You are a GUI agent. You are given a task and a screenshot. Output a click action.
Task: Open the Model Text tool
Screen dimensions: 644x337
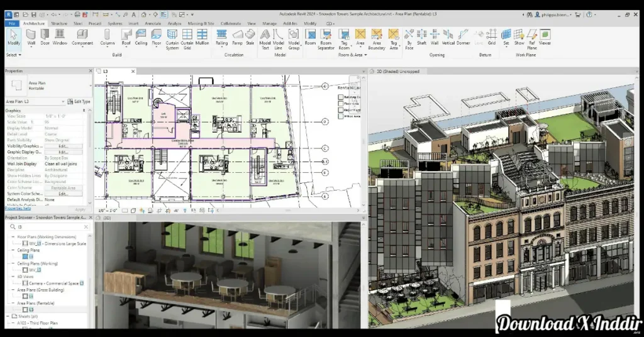[265, 40]
